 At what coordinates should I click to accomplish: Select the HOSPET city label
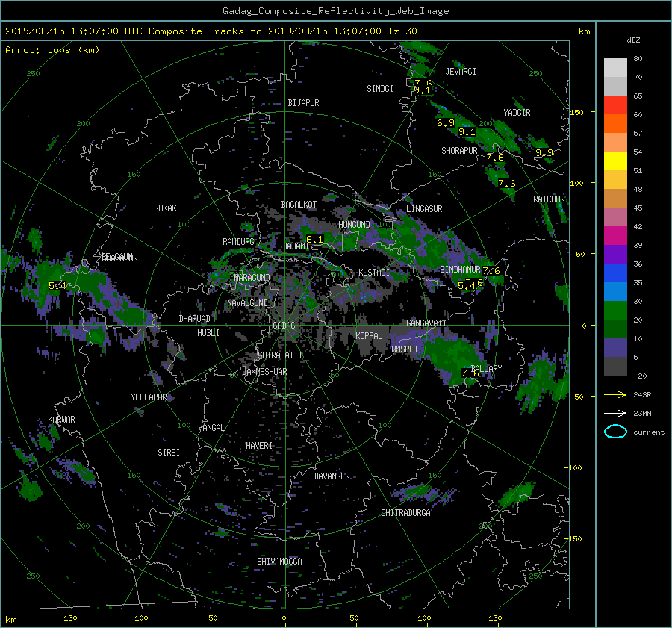coord(405,349)
